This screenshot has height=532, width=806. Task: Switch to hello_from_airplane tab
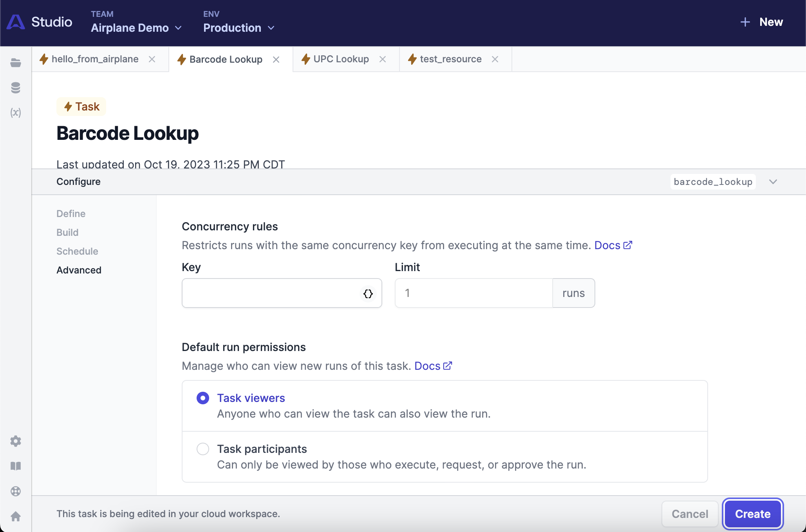[x=95, y=59]
